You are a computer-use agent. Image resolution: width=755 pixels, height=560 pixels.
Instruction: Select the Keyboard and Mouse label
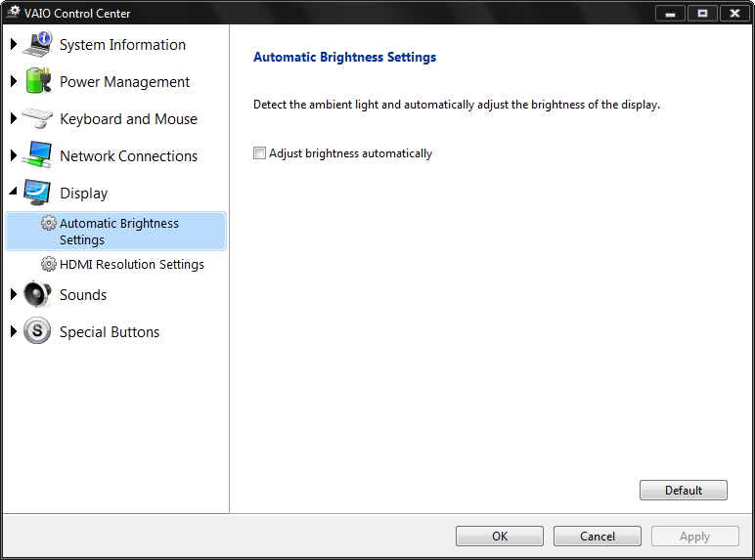click(128, 119)
